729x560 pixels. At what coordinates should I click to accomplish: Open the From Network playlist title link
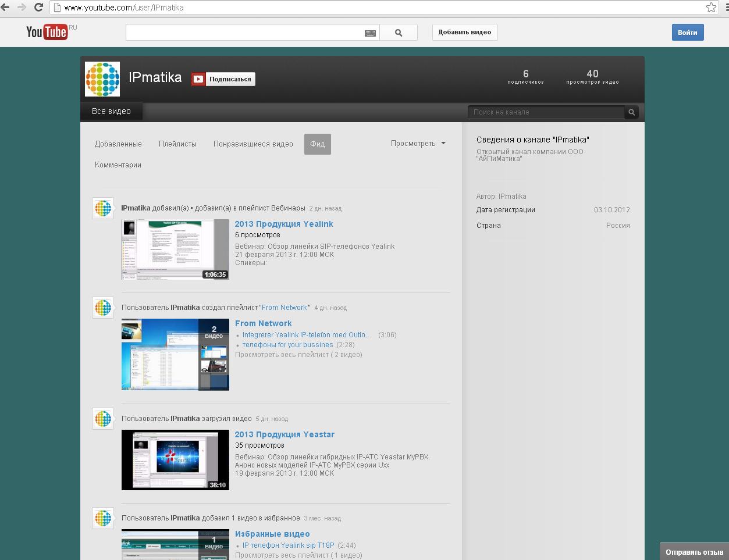pos(264,323)
